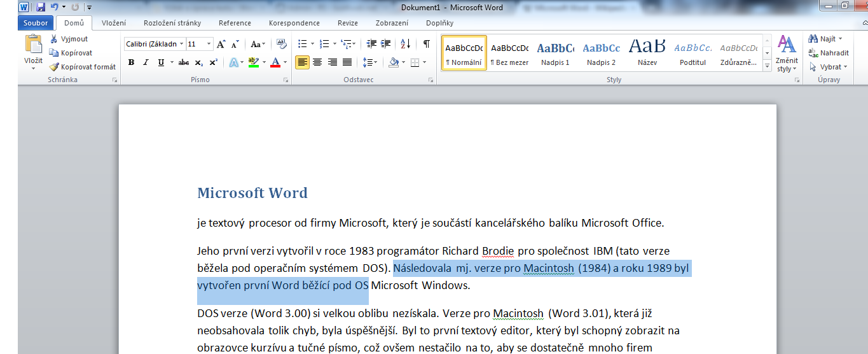Image resolution: width=868 pixels, height=354 pixels.
Task: Apply the Název style
Action: pyautogui.click(x=647, y=53)
